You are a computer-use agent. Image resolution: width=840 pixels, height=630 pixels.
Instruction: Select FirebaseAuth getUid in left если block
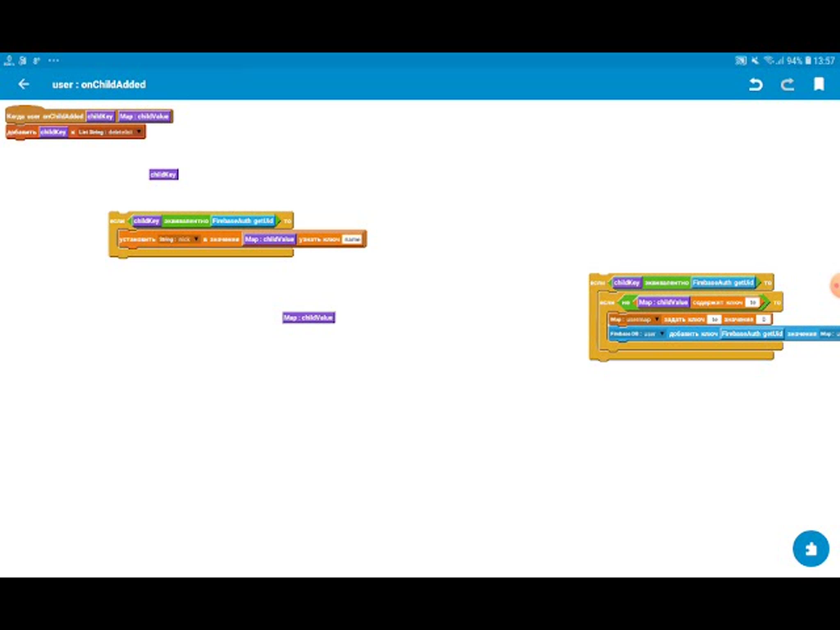click(243, 221)
